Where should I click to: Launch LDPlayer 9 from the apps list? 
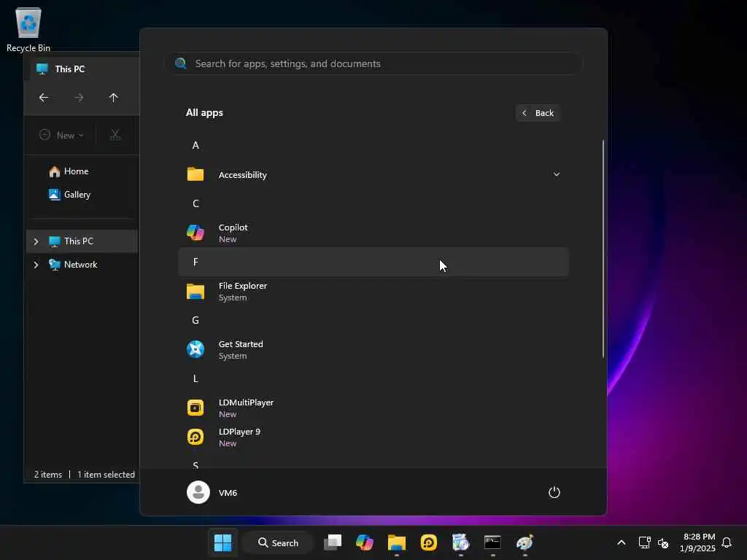click(373, 437)
